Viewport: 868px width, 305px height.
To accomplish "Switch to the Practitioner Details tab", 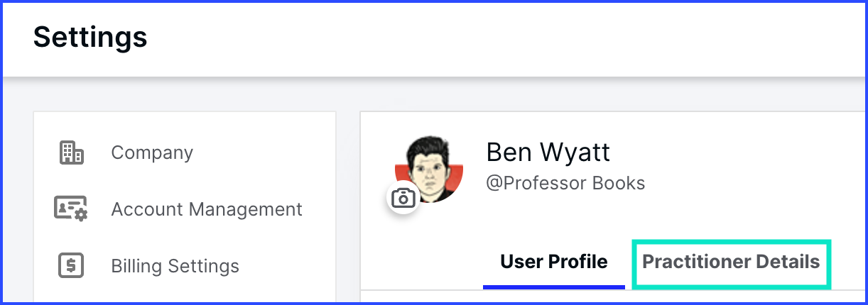I will (x=731, y=262).
